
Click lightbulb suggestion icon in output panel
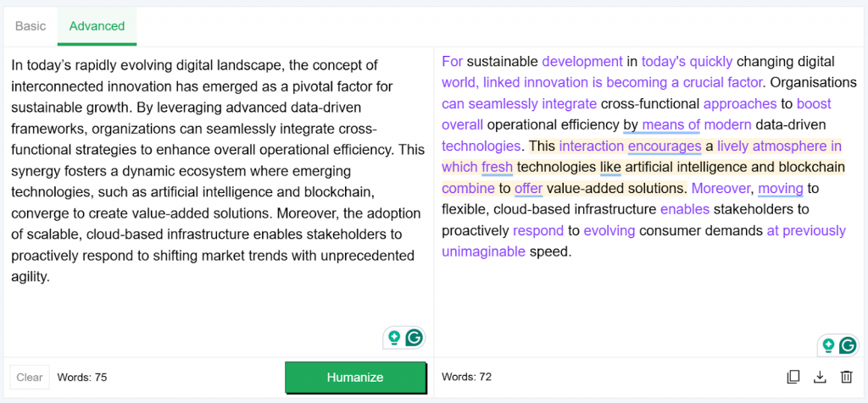[x=828, y=345]
